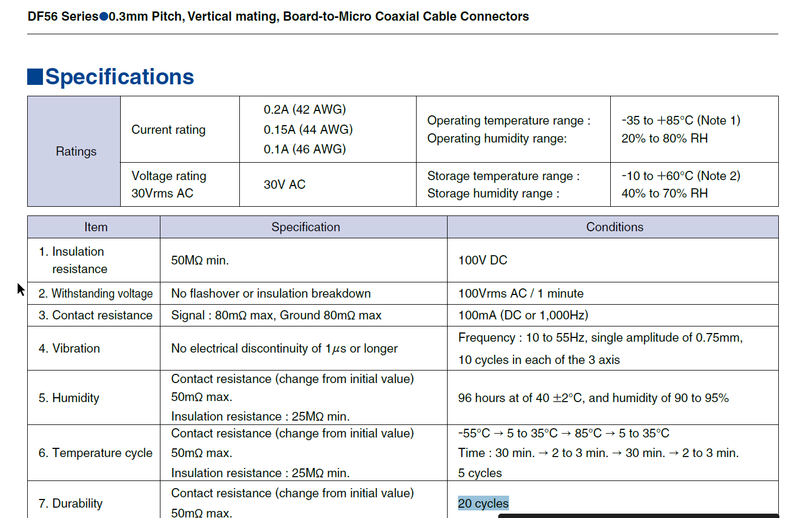Click the '4. Vibration' item cell
Image resolution: width=812 pixels, height=518 pixels.
(70, 348)
